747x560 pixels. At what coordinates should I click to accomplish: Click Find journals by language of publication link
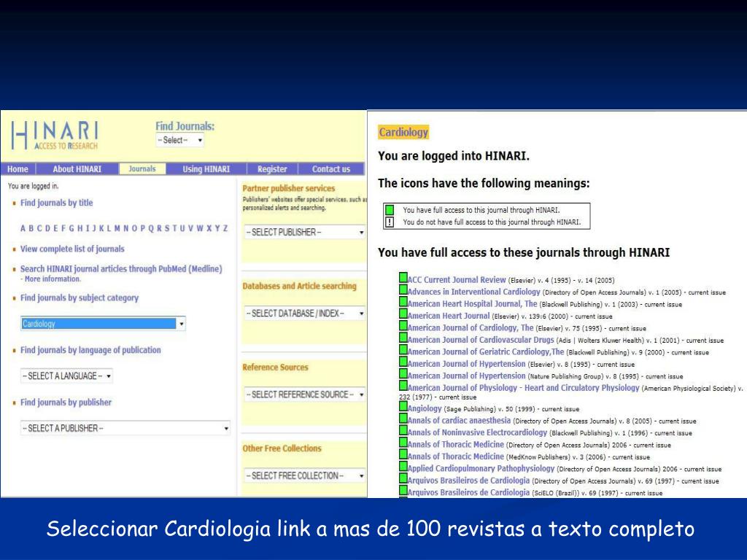90,350
